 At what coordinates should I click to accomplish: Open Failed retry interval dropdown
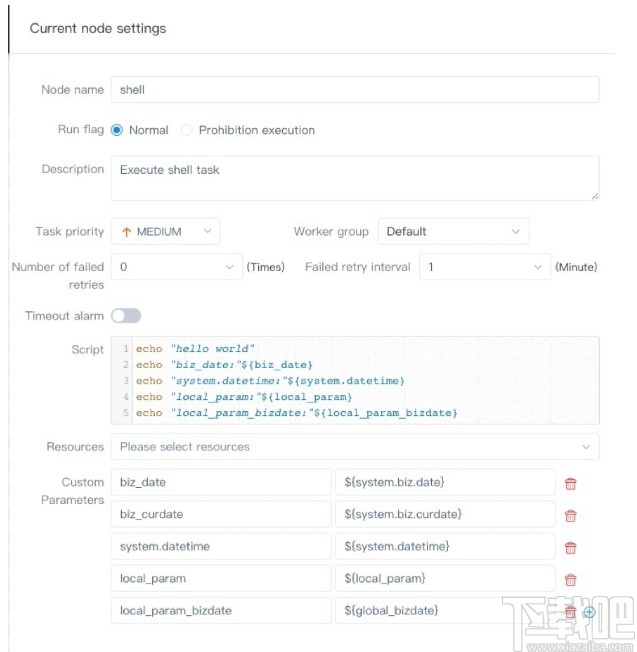pyautogui.click(x=485, y=267)
